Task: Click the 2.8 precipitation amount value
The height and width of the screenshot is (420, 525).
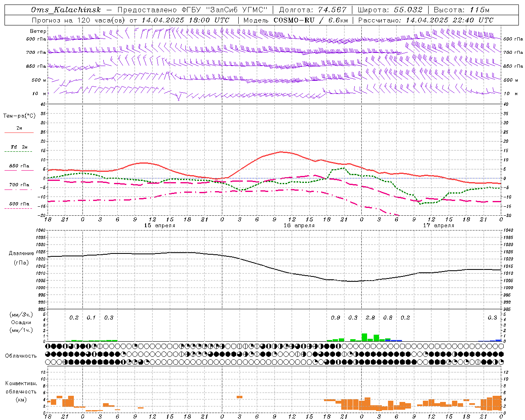Action: tap(370, 317)
